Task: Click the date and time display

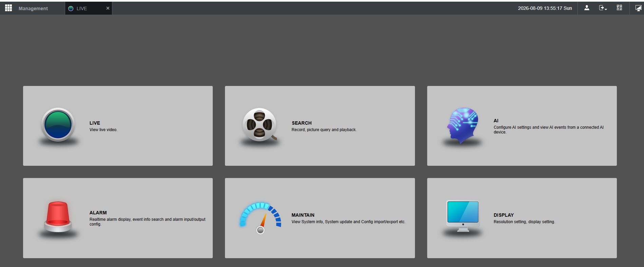Action: [x=545, y=8]
